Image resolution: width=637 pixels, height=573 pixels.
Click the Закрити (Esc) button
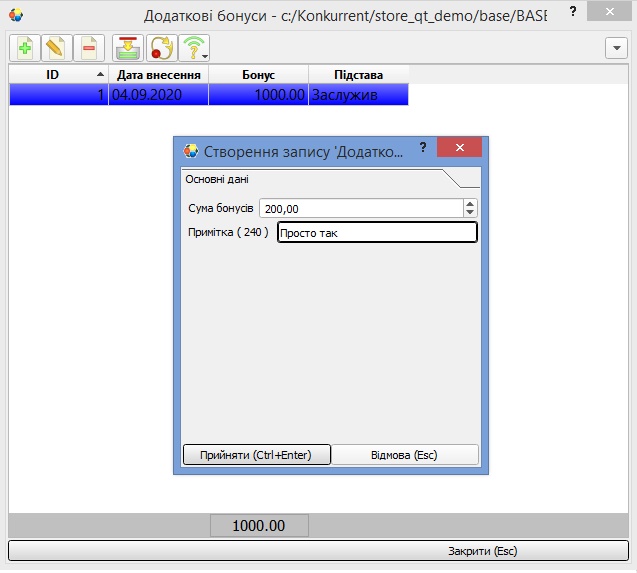tap(482, 551)
